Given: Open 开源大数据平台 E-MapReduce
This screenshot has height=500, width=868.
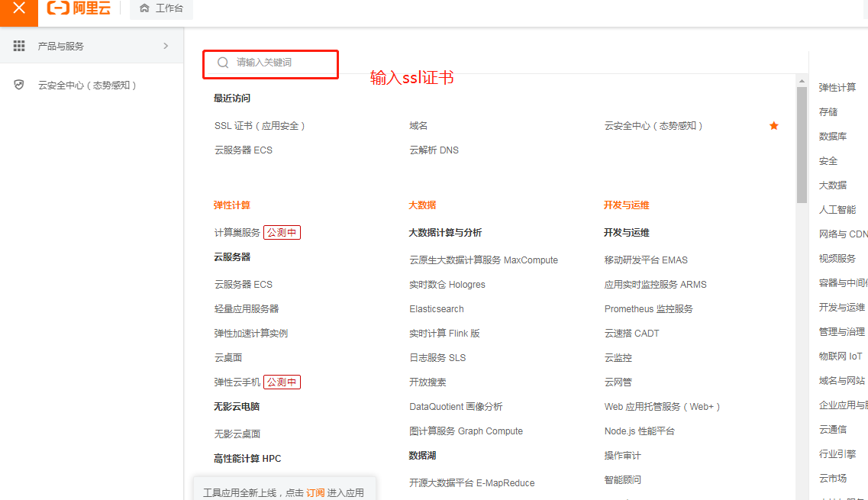Looking at the screenshot, I should tap(473, 483).
